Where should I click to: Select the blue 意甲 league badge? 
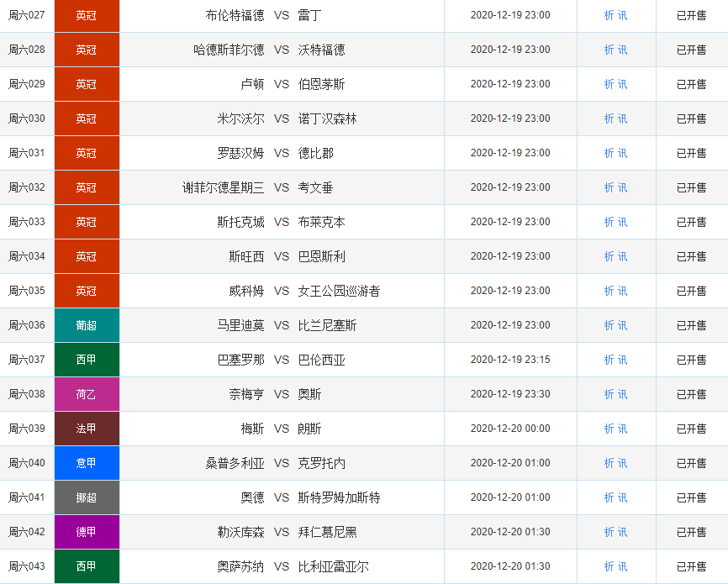click(x=87, y=463)
